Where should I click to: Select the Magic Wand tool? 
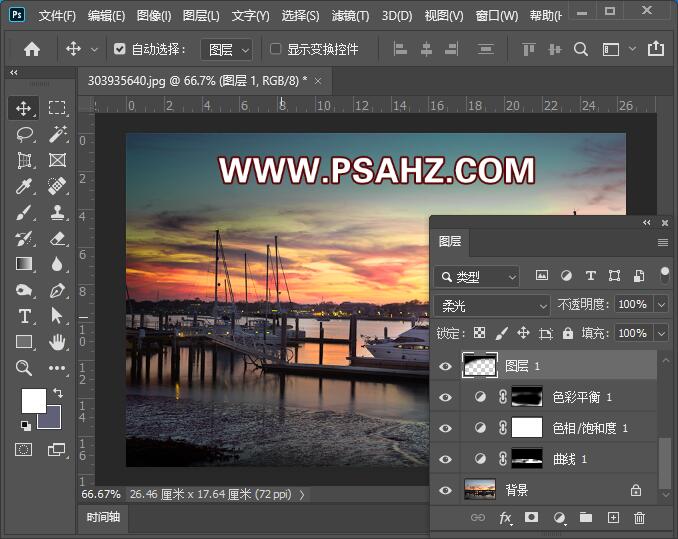[x=58, y=134]
